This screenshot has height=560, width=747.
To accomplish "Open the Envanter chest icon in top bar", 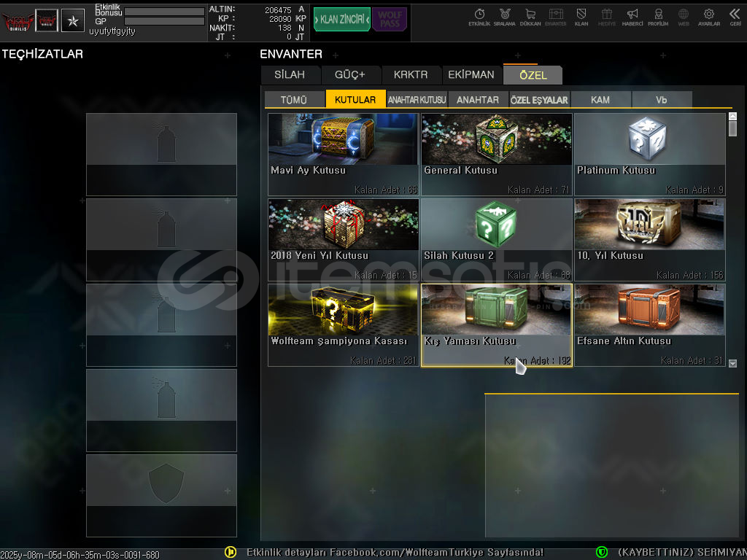I will click(555, 17).
